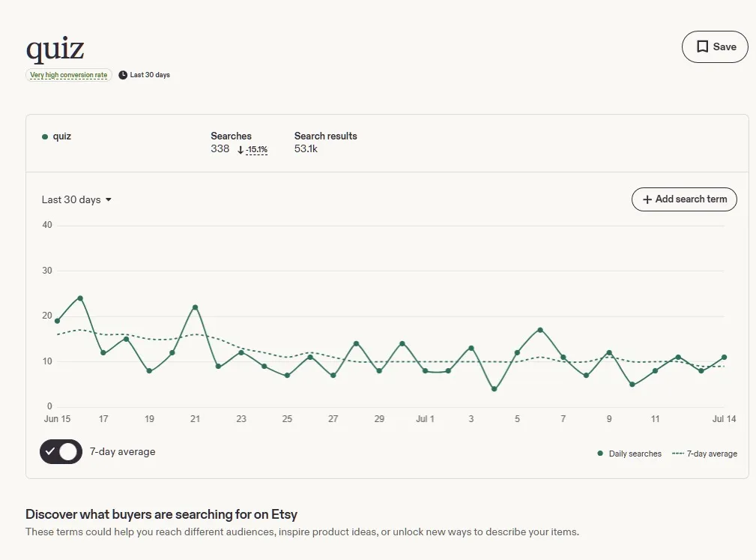Viewport: 756px width, 560px height.
Task: Click the dropdown caret after Last 30 days
Action: coord(109,199)
